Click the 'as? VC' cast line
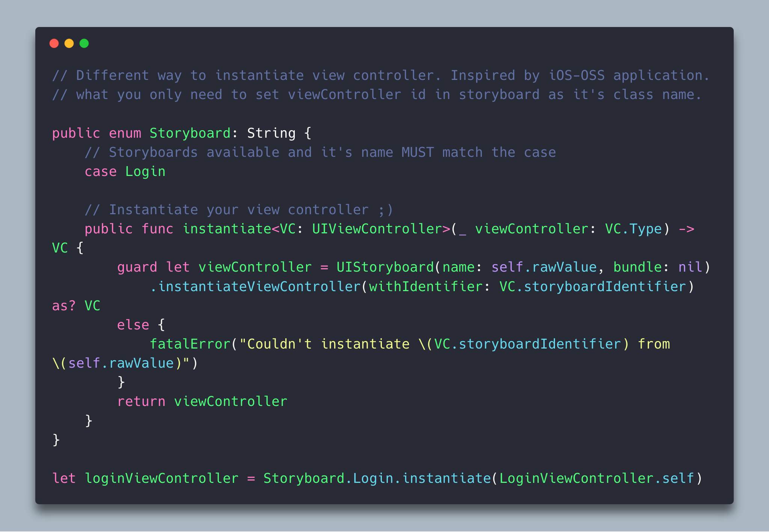The image size is (769, 532). coord(76,306)
